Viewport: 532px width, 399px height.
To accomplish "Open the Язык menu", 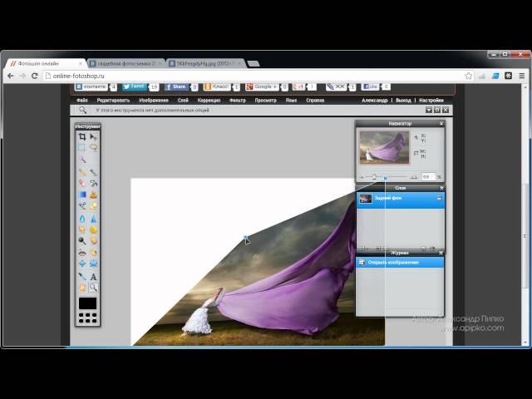I will 291,101.
